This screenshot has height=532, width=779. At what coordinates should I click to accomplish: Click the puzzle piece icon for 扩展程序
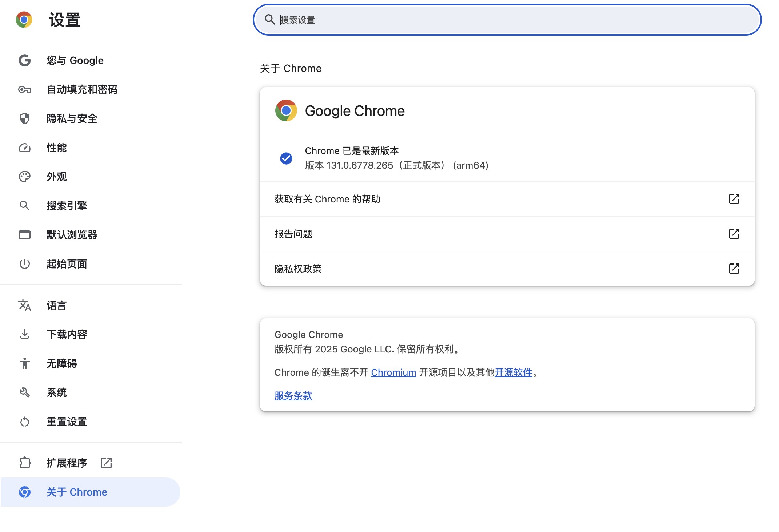25,463
